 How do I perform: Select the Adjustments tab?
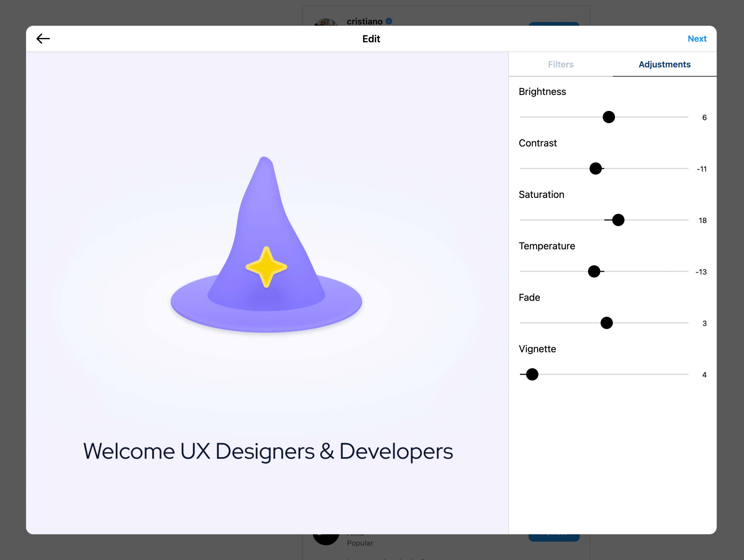click(664, 64)
